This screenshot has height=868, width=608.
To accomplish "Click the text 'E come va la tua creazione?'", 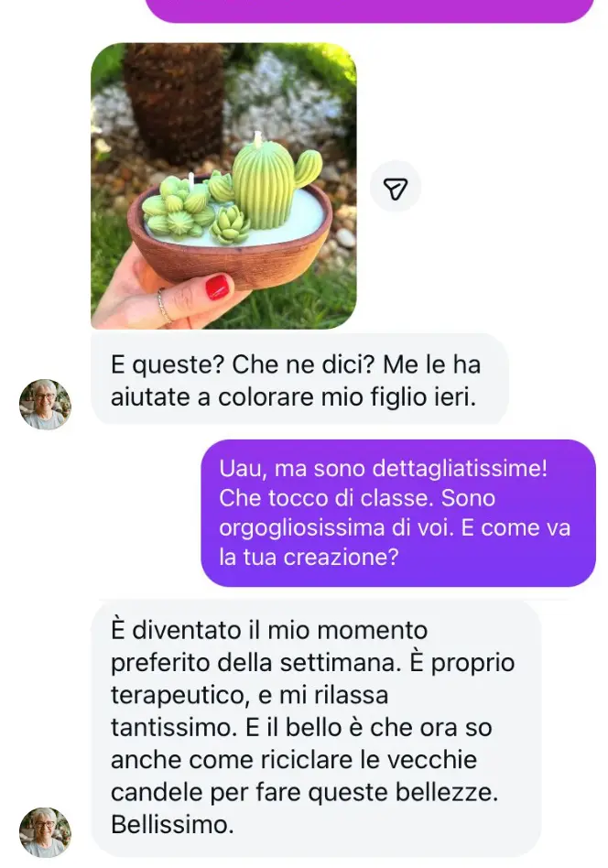I will click(395, 542).
